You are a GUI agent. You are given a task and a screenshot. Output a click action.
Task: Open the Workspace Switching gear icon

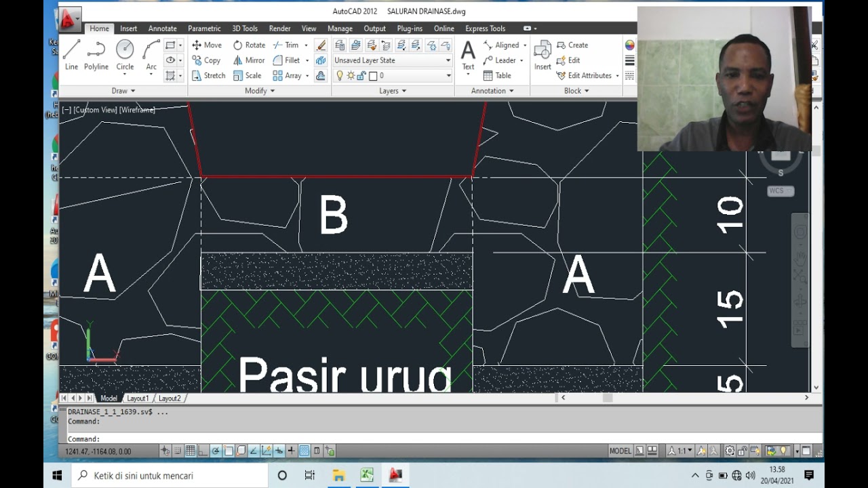(x=730, y=451)
